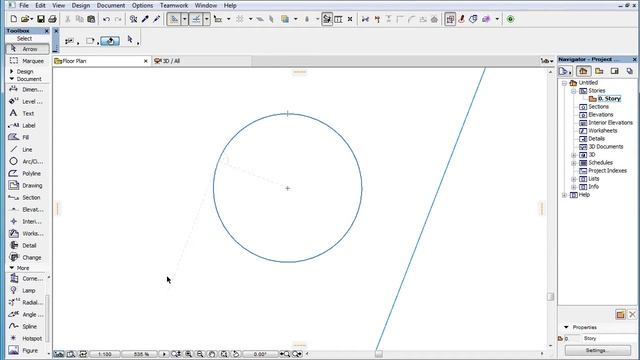Click the Undo arrow icon
The height and width of the screenshot is (360, 640).
107,19
